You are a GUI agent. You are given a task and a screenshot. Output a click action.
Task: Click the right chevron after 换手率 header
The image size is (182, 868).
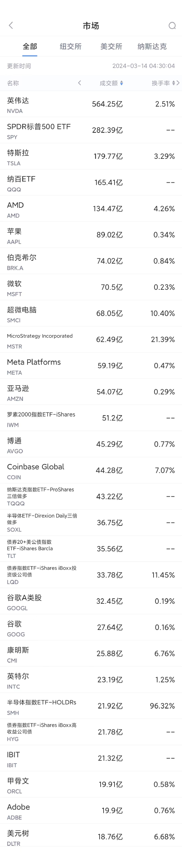click(178, 83)
